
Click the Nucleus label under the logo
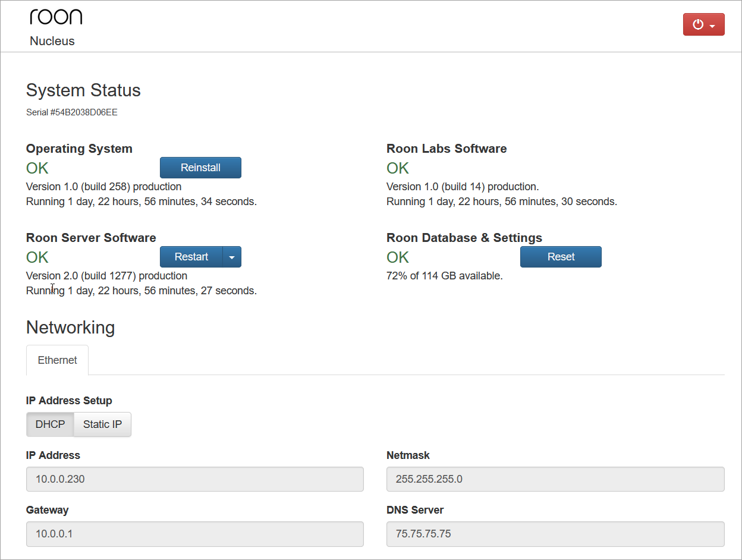click(x=52, y=41)
